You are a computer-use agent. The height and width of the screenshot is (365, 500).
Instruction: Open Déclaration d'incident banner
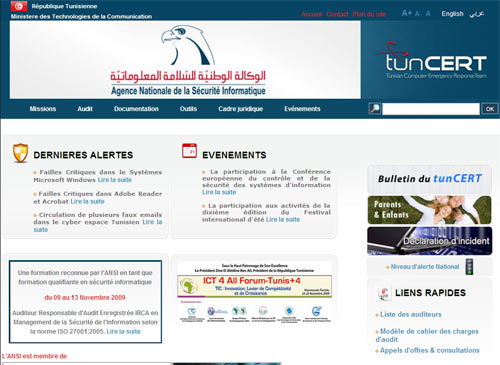tap(429, 241)
